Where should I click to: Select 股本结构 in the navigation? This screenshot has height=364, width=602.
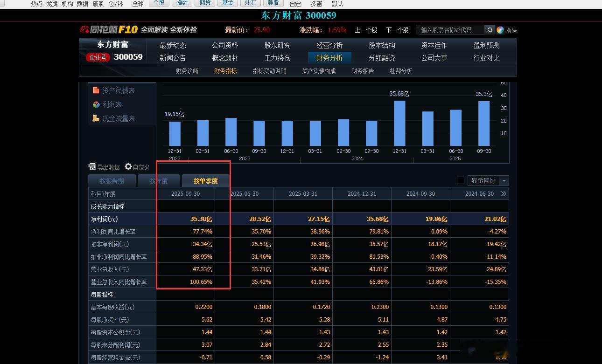coord(382,45)
